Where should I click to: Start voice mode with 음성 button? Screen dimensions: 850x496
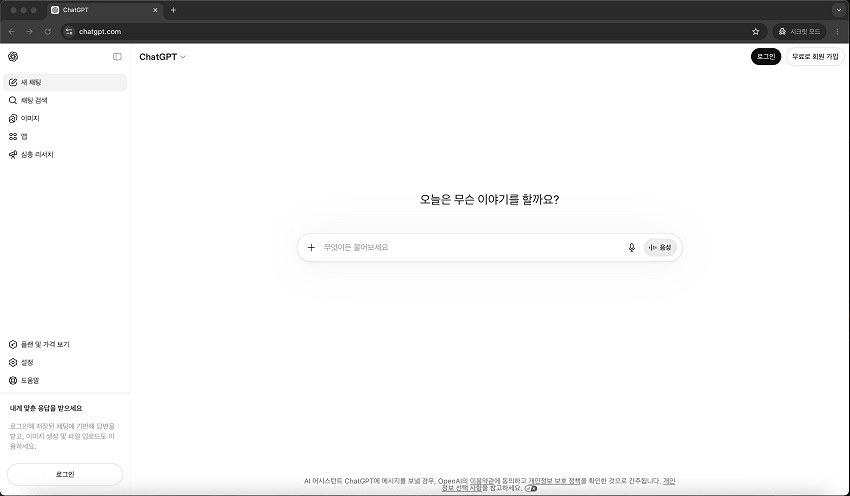[660, 247]
